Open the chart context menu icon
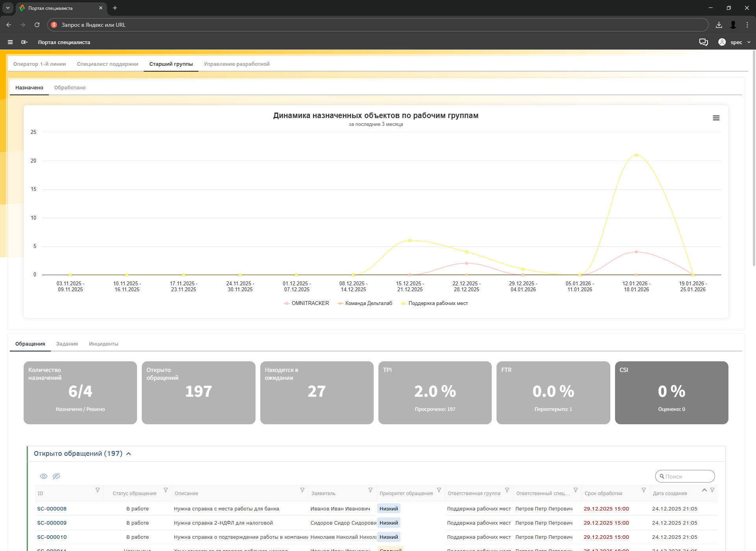Viewport: 756px width, 551px height. (x=716, y=118)
